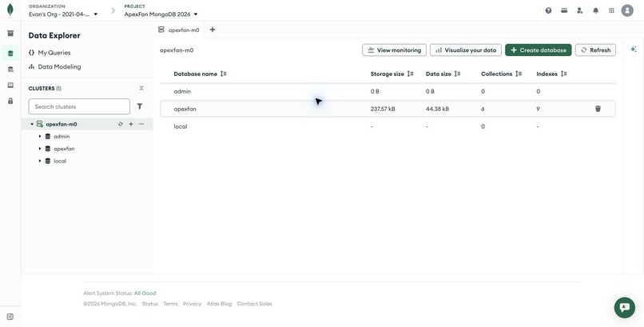Click View monitoring button

click(394, 50)
